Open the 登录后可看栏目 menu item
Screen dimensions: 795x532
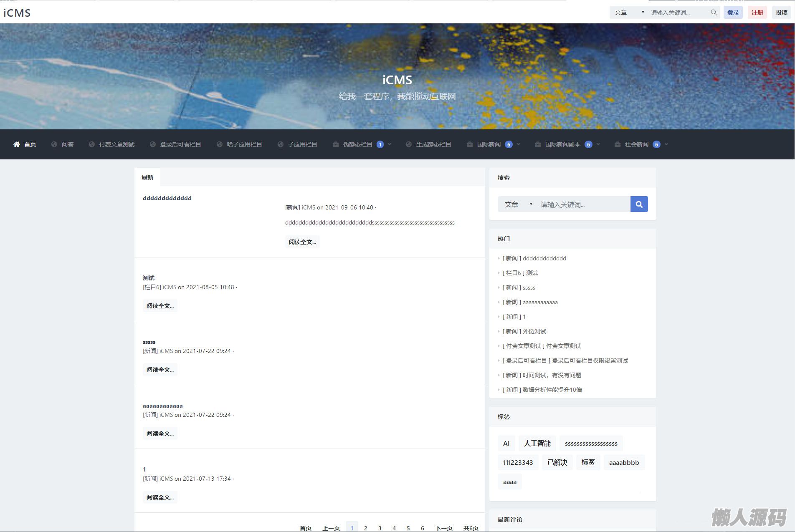click(180, 144)
